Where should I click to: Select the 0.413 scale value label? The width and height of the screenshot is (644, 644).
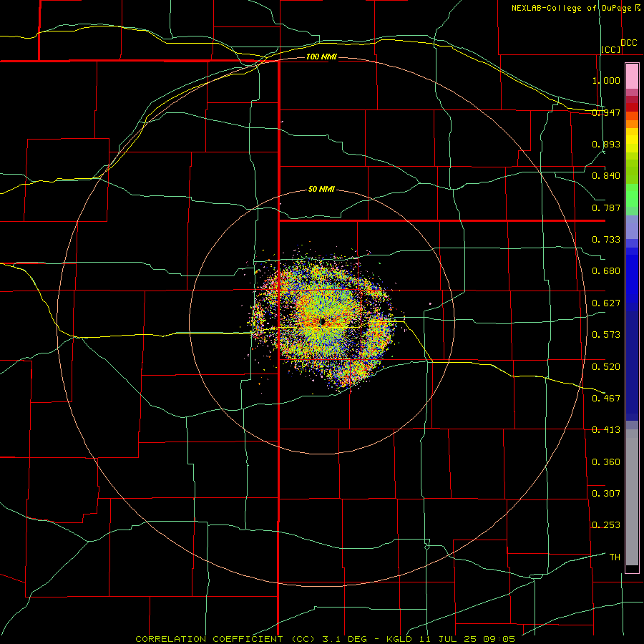606,430
